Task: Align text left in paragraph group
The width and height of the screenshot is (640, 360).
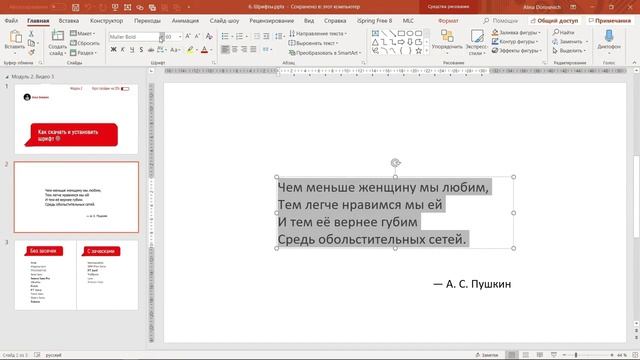Action: pyautogui.click(x=225, y=49)
